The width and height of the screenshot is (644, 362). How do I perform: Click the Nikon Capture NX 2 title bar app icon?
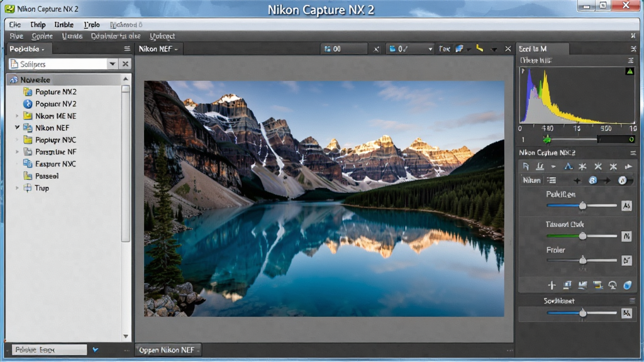(9, 9)
